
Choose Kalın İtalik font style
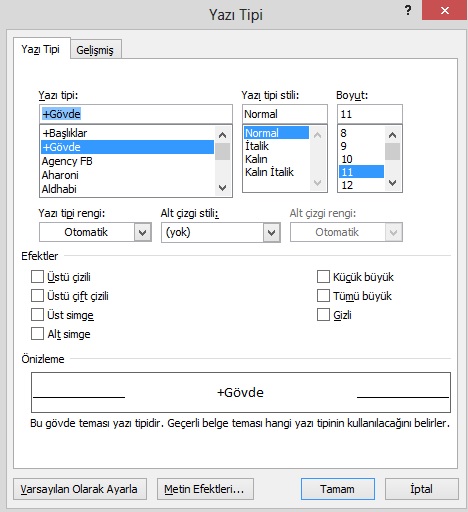point(269,172)
